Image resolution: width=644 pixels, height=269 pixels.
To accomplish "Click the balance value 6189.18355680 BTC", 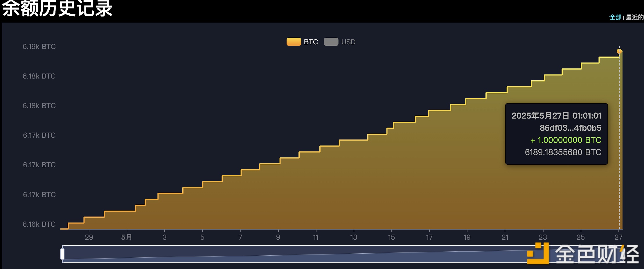I will click(x=563, y=152).
